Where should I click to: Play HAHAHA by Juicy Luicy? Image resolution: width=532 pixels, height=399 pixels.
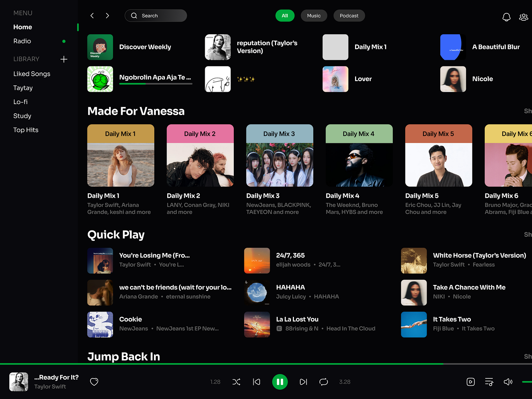click(317, 293)
